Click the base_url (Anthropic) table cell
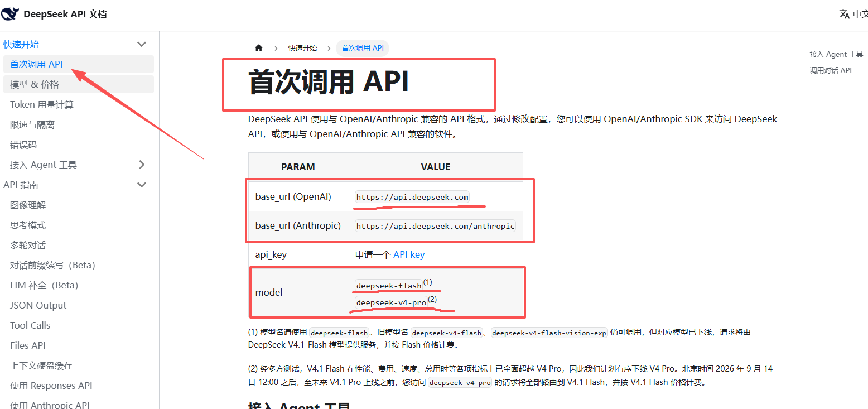Image resolution: width=868 pixels, height=409 pixels. [x=298, y=225]
